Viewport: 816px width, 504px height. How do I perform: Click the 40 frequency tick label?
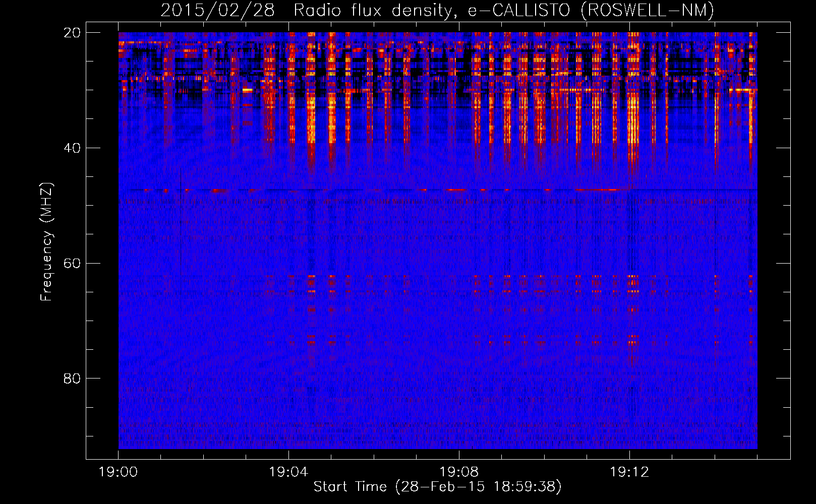(72, 148)
